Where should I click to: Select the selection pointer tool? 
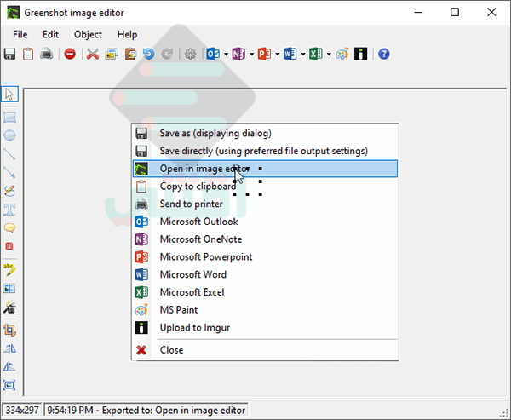(9, 95)
